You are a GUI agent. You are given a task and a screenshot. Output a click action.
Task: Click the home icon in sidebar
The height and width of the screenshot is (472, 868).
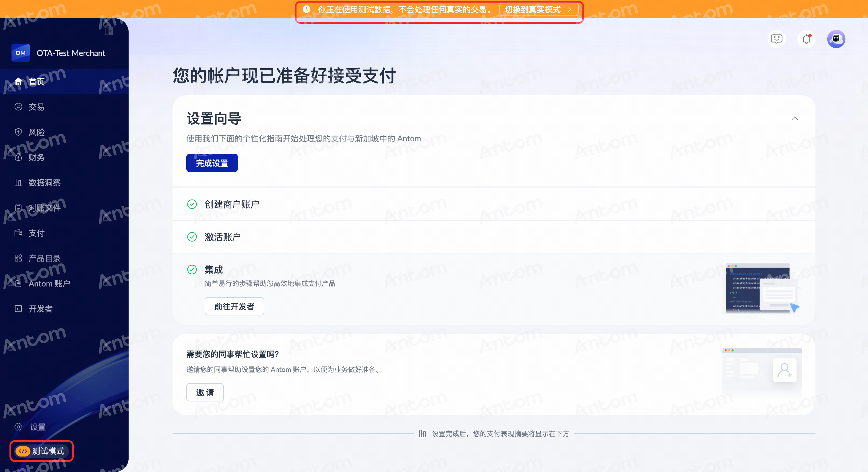19,81
